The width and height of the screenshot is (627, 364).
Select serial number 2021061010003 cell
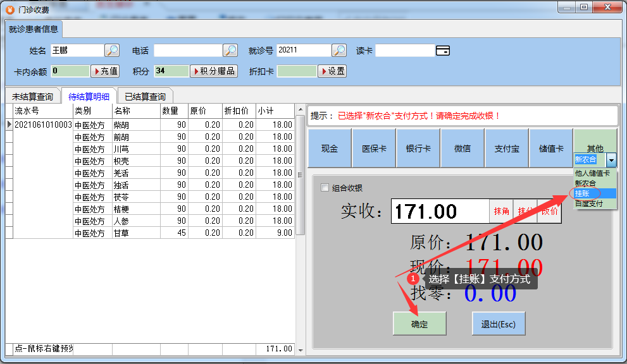point(43,124)
